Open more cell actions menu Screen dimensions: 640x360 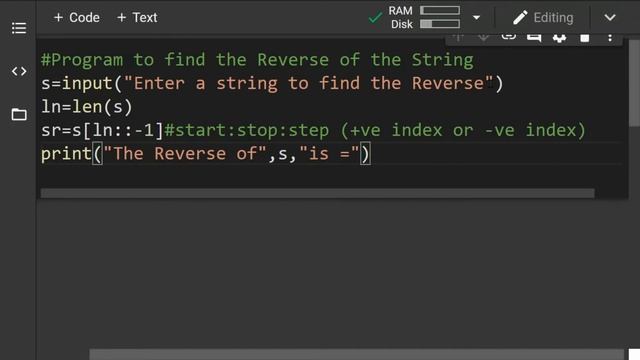(x=610, y=38)
